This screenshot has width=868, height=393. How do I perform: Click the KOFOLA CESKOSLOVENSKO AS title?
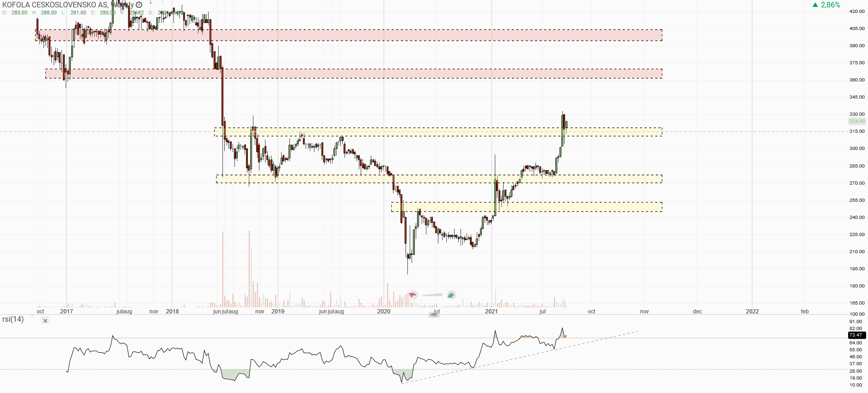(55, 5)
